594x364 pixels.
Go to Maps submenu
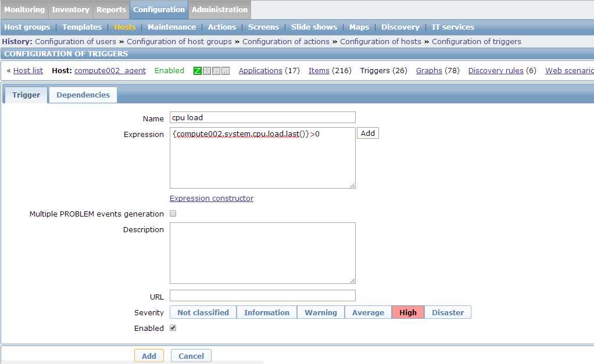(x=359, y=27)
